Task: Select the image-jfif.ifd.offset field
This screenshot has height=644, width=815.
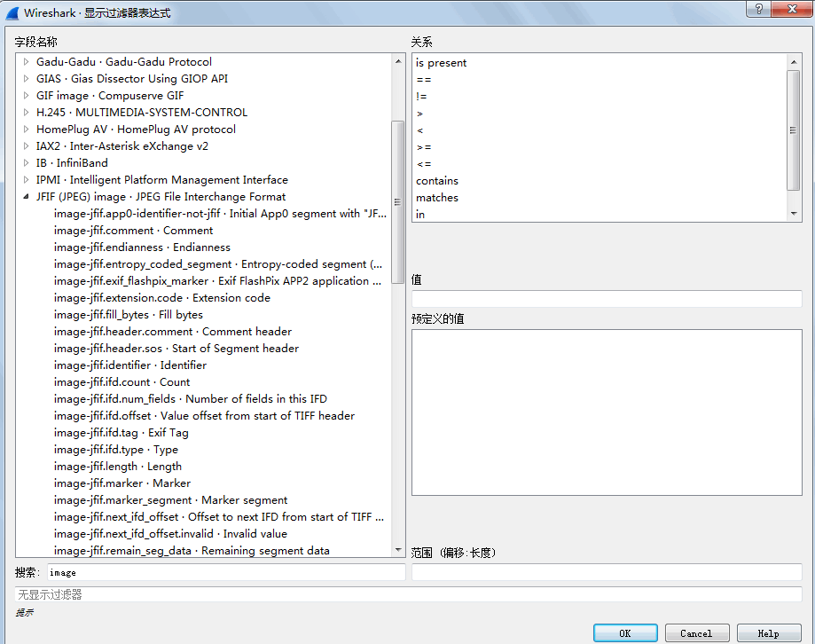Action: [204, 416]
